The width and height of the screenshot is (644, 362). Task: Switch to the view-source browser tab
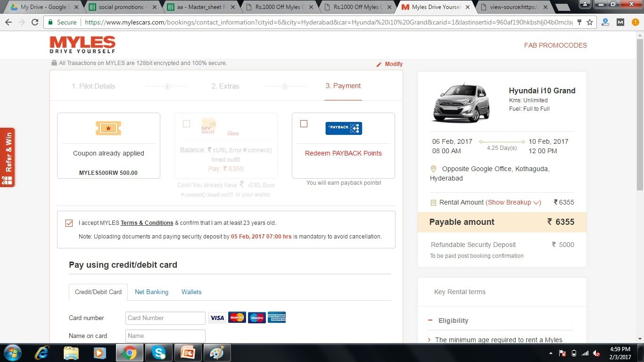[x=514, y=7]
